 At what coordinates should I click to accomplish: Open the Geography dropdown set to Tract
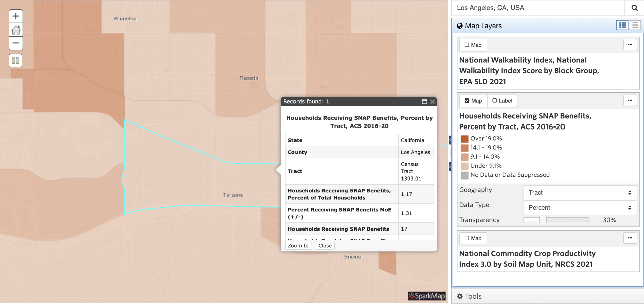(x=580, y=192)
